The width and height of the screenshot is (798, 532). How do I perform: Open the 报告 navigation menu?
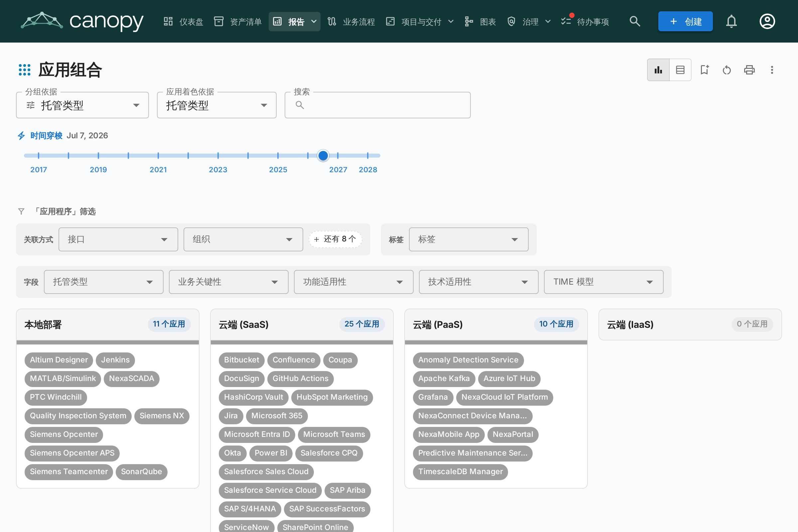pos(295,22)
